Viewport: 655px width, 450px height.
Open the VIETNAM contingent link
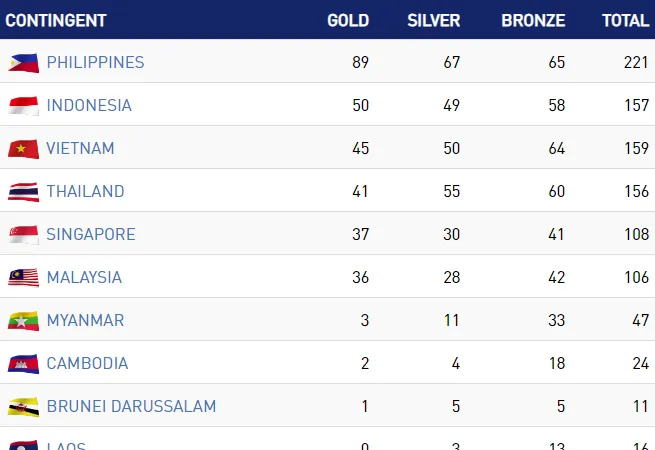(80, 148)
